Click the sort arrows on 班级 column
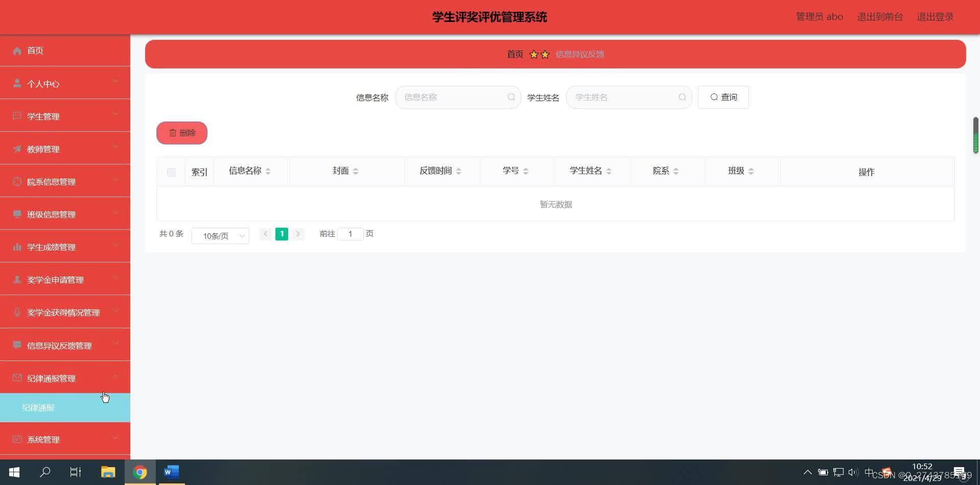Viewport: 980px width, 485px height. (751, 171)
